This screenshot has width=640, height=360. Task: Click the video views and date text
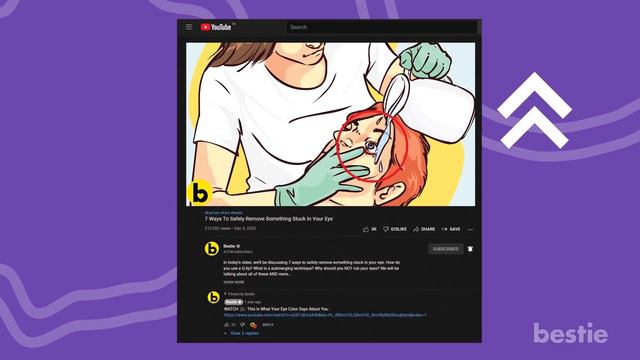pos(230,228)
